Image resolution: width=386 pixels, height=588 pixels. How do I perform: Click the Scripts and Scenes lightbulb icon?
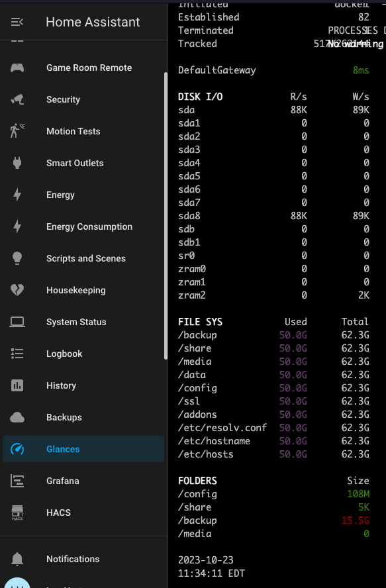[x=17, y=258]
